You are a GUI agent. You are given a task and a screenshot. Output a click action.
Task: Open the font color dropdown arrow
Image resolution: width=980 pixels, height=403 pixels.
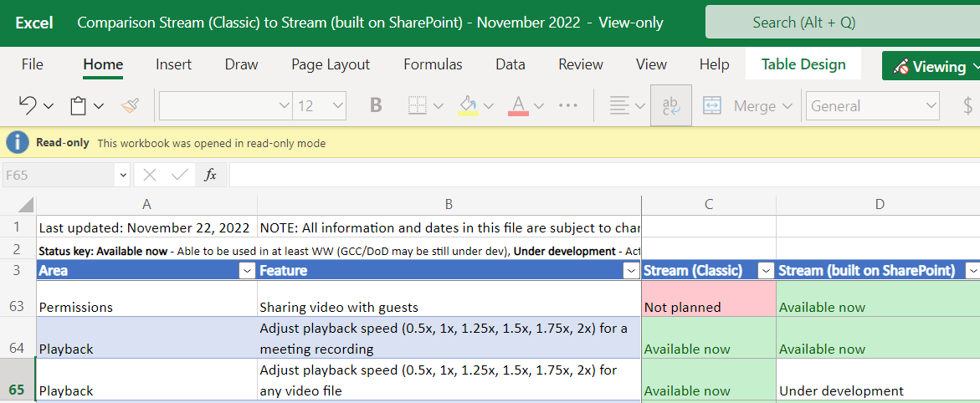tap(539, 106)
